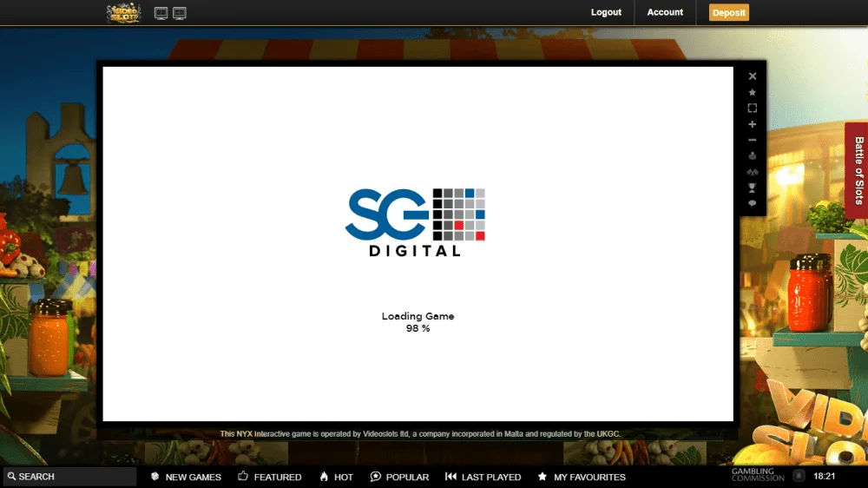This screenshot has height=488, width=868.
Task: Click the orange Deposit button
Action: [729, 13]
